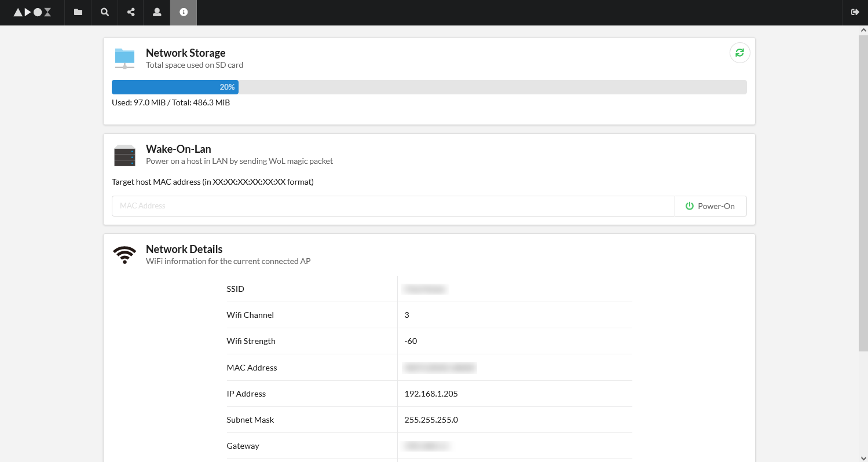This screenshot has width=868, height=462.
Task: Click the IP Address row label
Action: 246,394
